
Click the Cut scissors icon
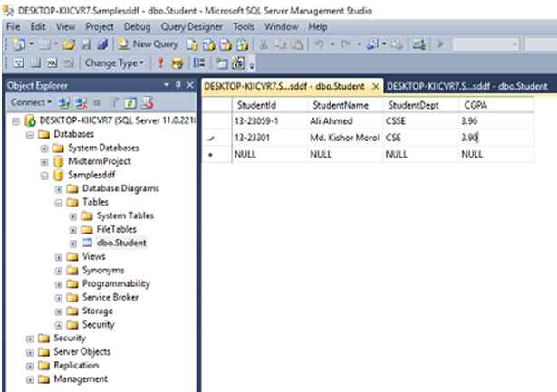(x=264, y=44)
